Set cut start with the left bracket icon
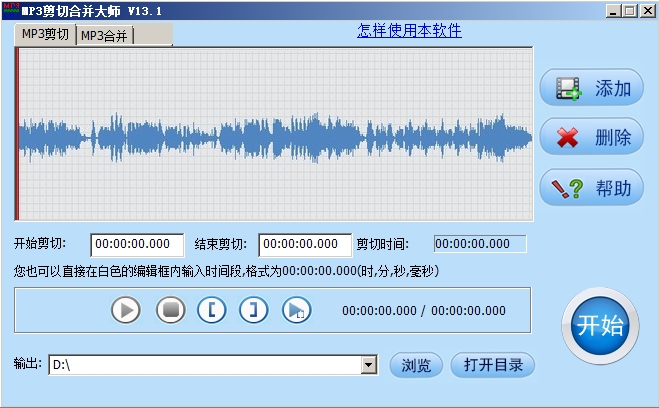This screenshot has height=408, width=659. [x=212, y=310]
